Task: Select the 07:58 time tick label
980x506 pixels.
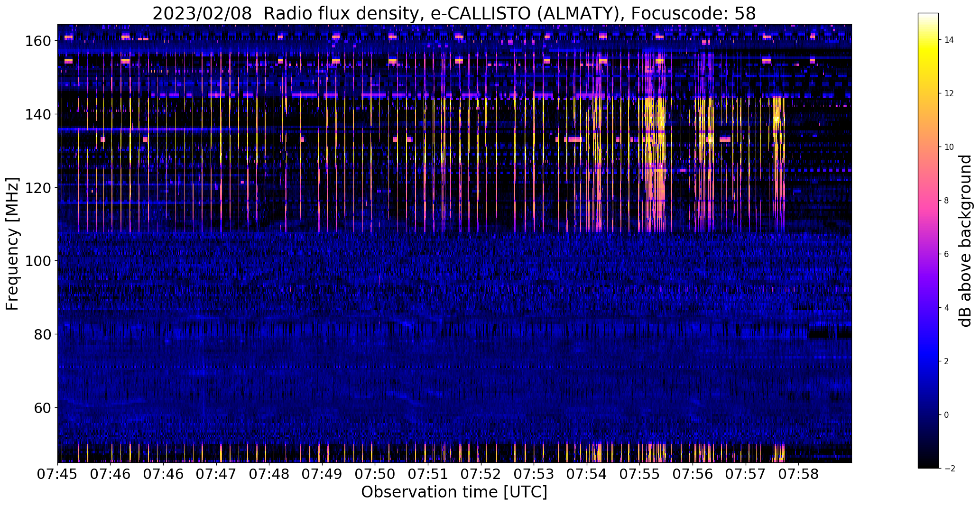Action: (798, 474)
